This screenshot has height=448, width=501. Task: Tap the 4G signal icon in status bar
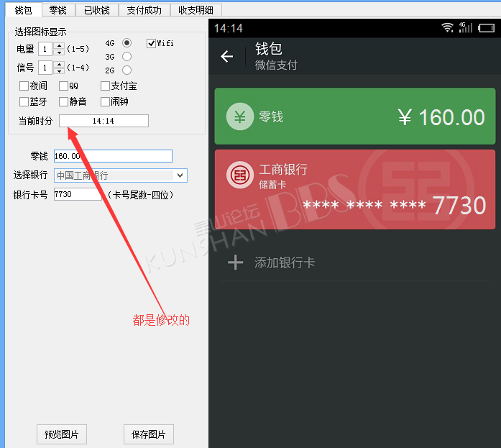(x=466, y=27)
